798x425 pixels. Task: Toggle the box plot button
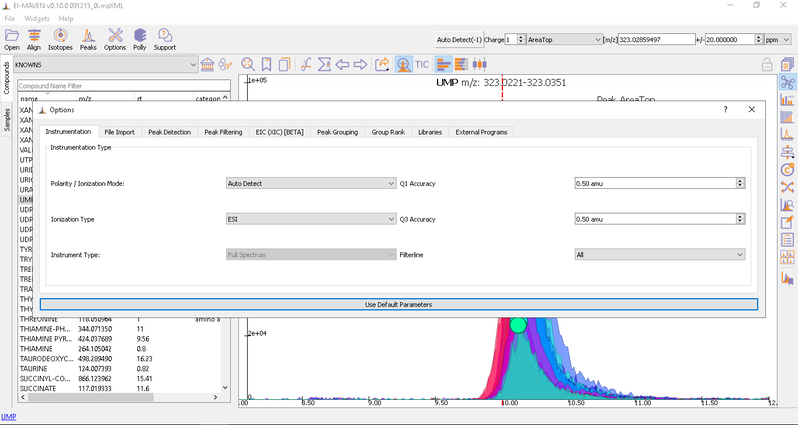479,65
